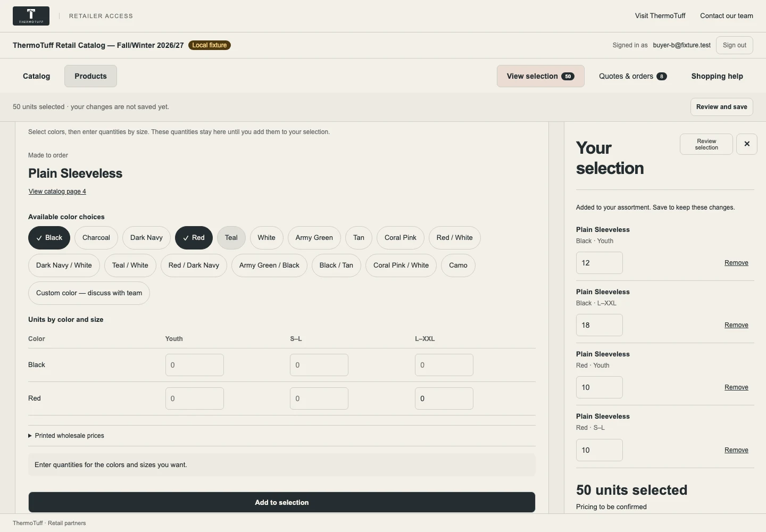Toggle the Dark Navy color choice
766x532 pixels.
(146, 238)
